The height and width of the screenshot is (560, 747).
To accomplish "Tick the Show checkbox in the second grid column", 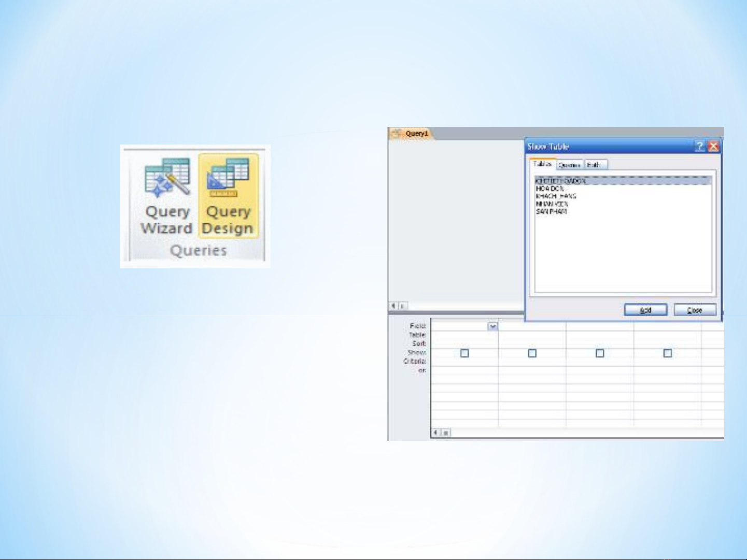I will pyautogui.click(x=532, y=353).
